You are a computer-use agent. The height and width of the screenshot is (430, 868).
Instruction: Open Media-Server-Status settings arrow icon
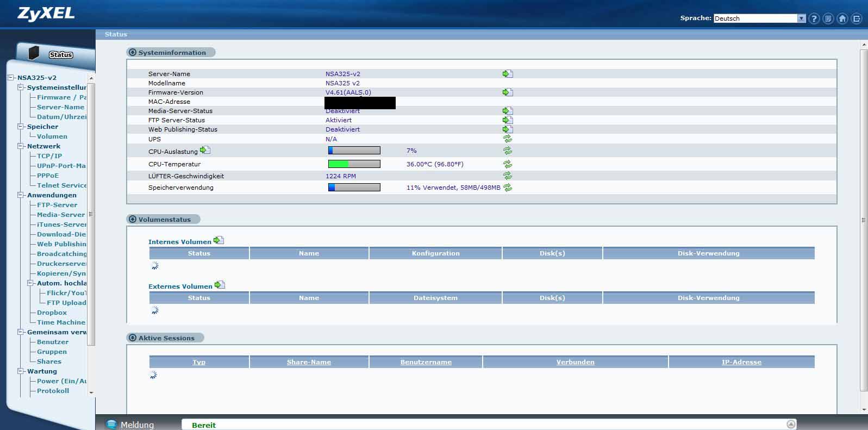pos(508,110)
